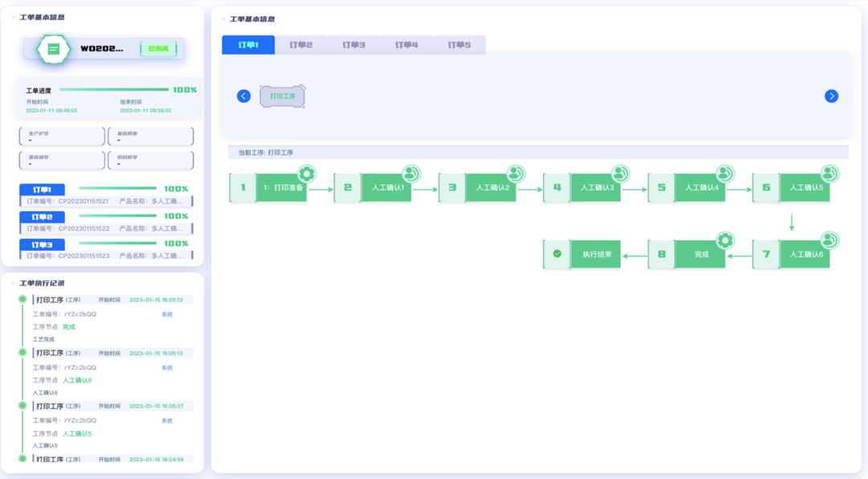Click the 工单执行记录 panel heading

[42, 283]
